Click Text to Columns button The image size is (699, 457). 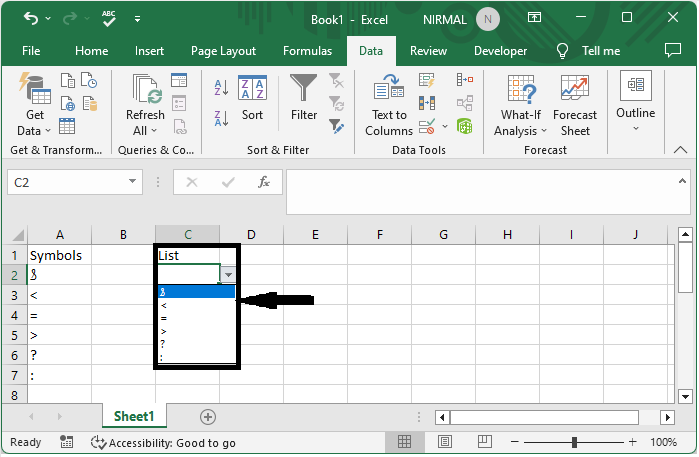coord(389,105)
